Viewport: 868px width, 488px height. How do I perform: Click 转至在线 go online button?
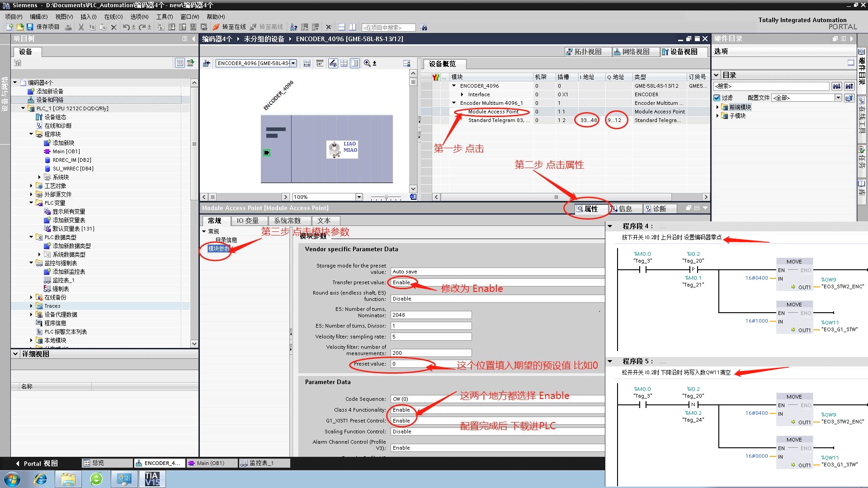[x=229, y=27]
